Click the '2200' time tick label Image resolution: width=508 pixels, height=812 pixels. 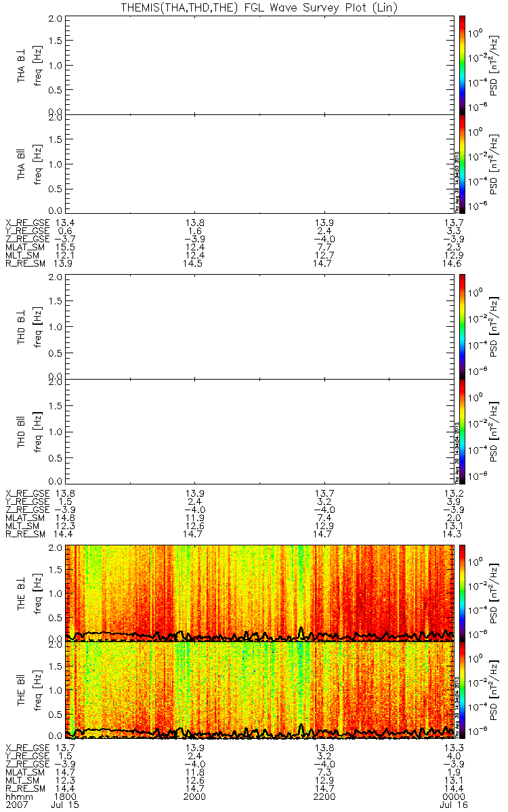(324, 796)
